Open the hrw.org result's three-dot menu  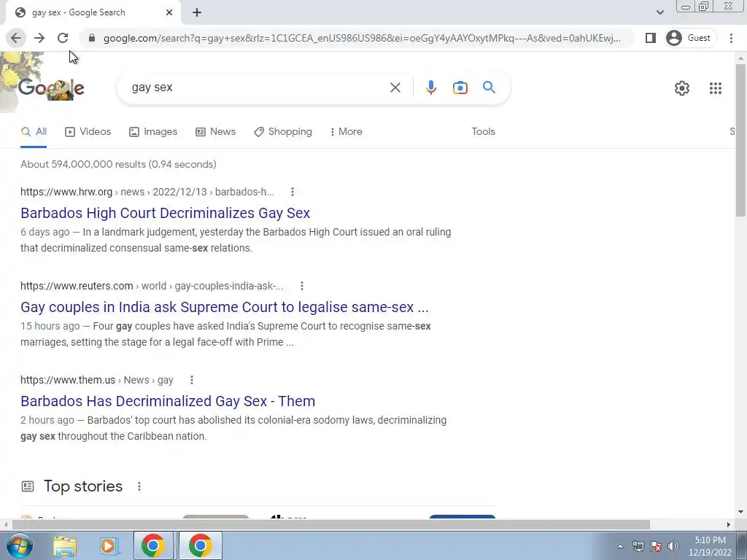292,192
